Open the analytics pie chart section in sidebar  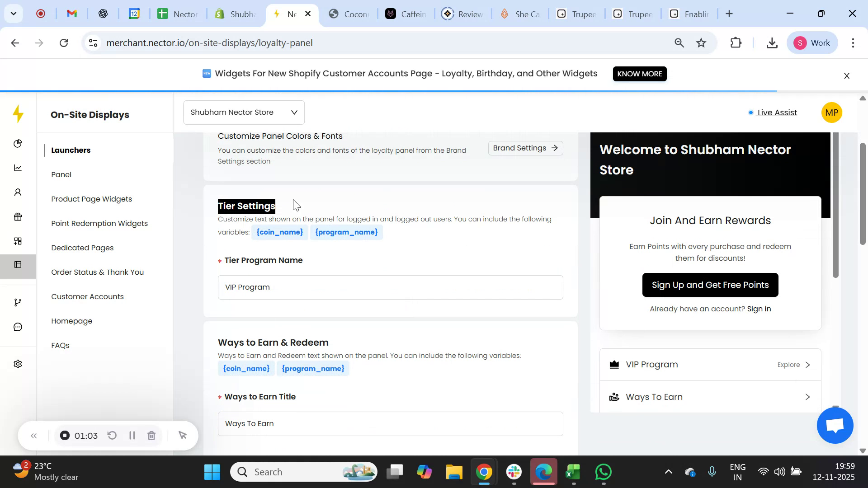(x=18, y=143)
